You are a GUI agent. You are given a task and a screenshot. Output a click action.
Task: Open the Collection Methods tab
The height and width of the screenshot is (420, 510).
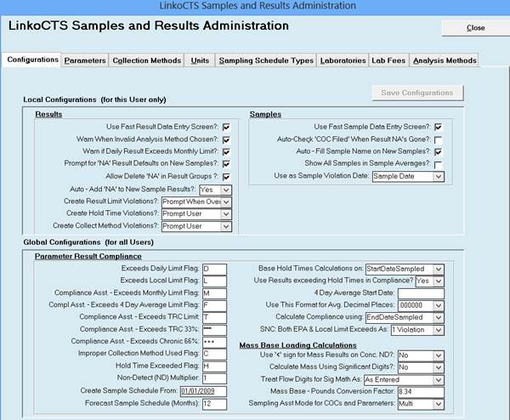(147, 60)
